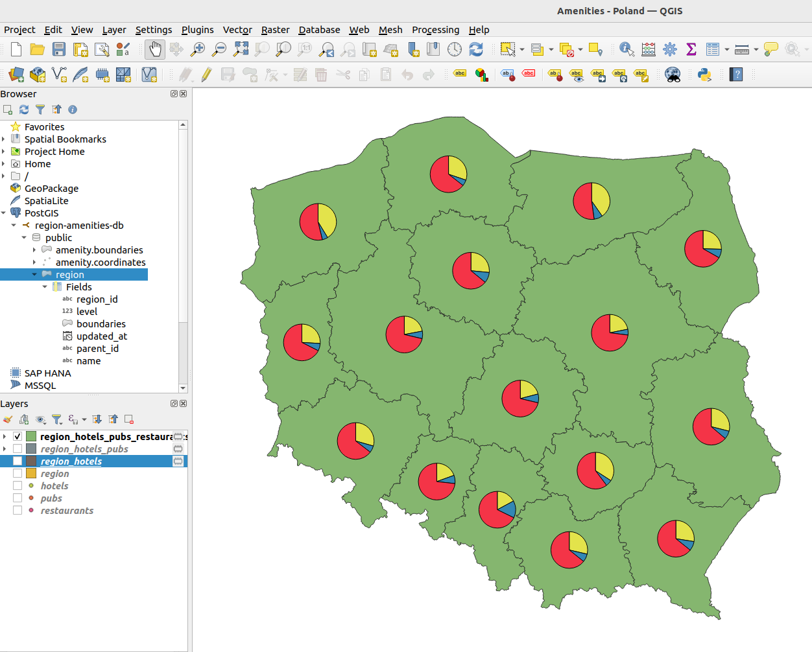Collapse the Fields node under region
Viewport: 812px width, 652px height.
(x=45, y=287)
